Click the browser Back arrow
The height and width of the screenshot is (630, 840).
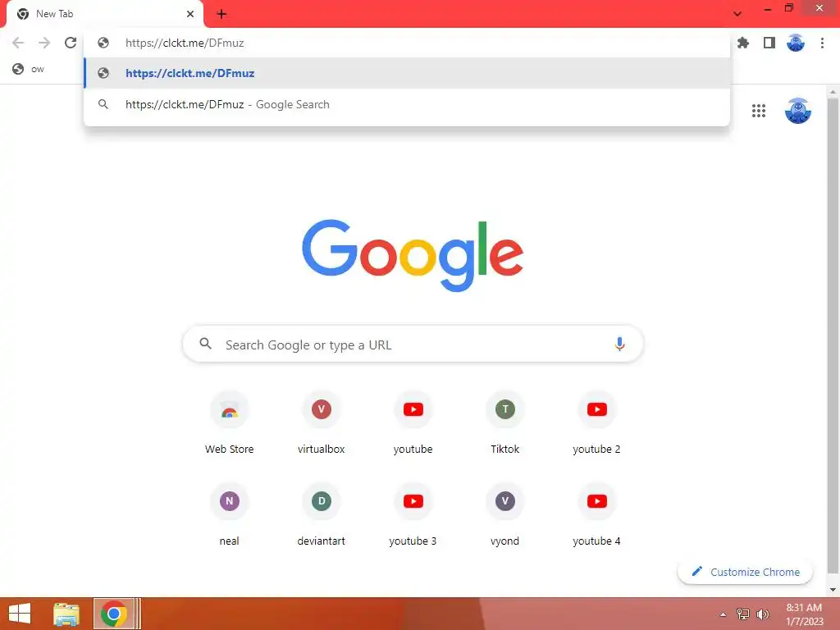coord(18,43)
